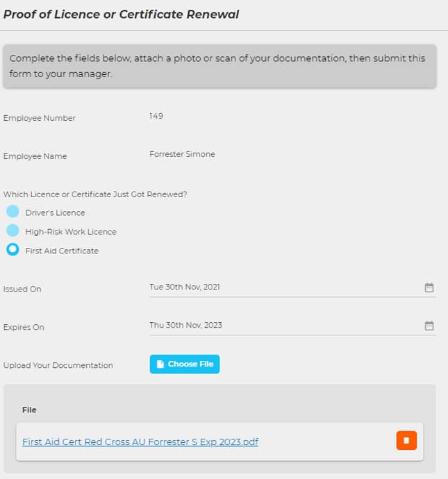Image resolution: width=448 pixels, height=479 pixels.
Task: Click the grey instructions banner
Action: tap(219, 66)
